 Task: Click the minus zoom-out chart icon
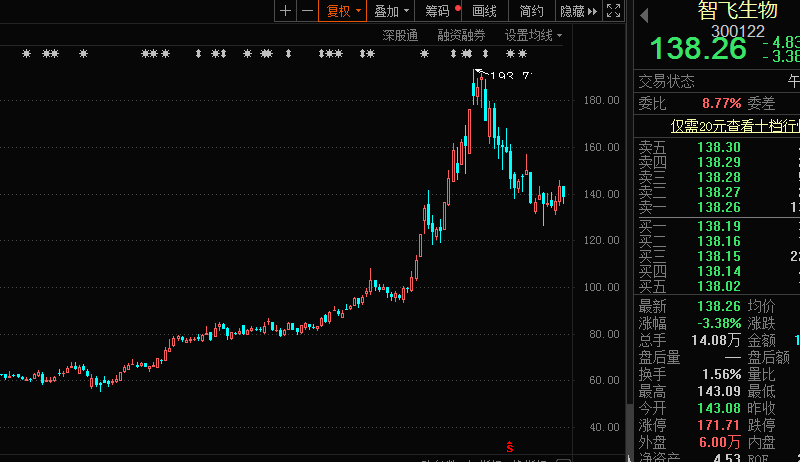pyautogui.click(x=307, y=11)
